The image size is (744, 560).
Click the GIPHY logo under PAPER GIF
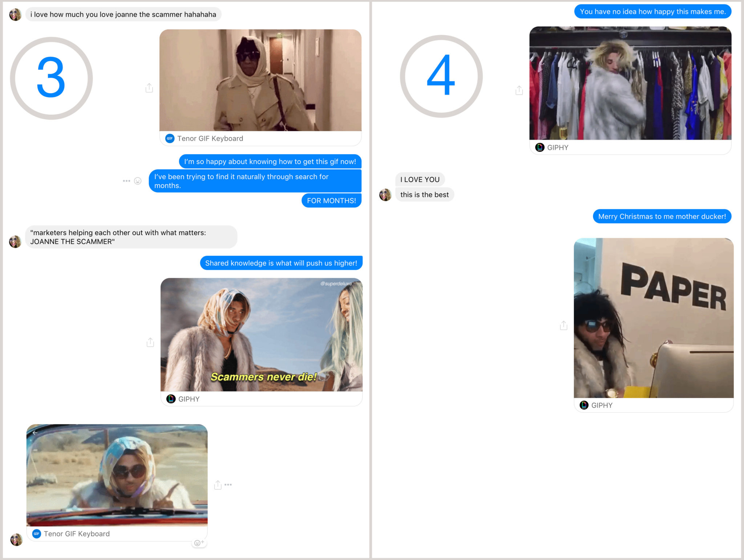click(x=584, y=405)
